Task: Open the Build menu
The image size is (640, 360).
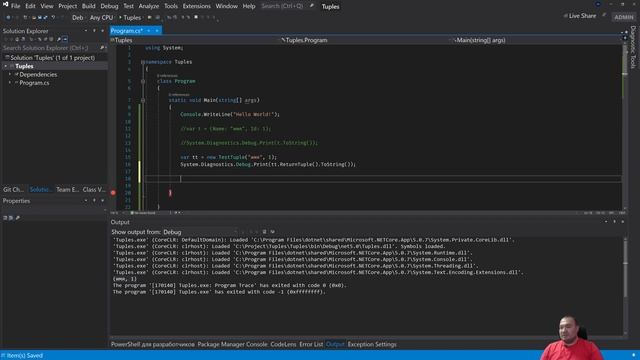Action: pos(88,6)
